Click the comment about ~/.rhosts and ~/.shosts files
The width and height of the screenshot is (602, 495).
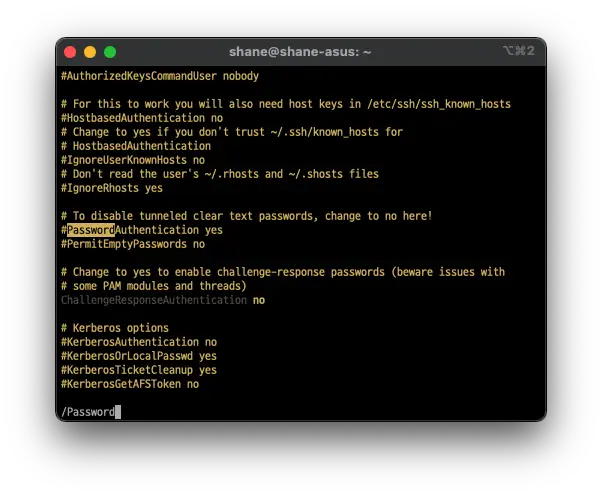pyautogui.click(x=220, y=174)
